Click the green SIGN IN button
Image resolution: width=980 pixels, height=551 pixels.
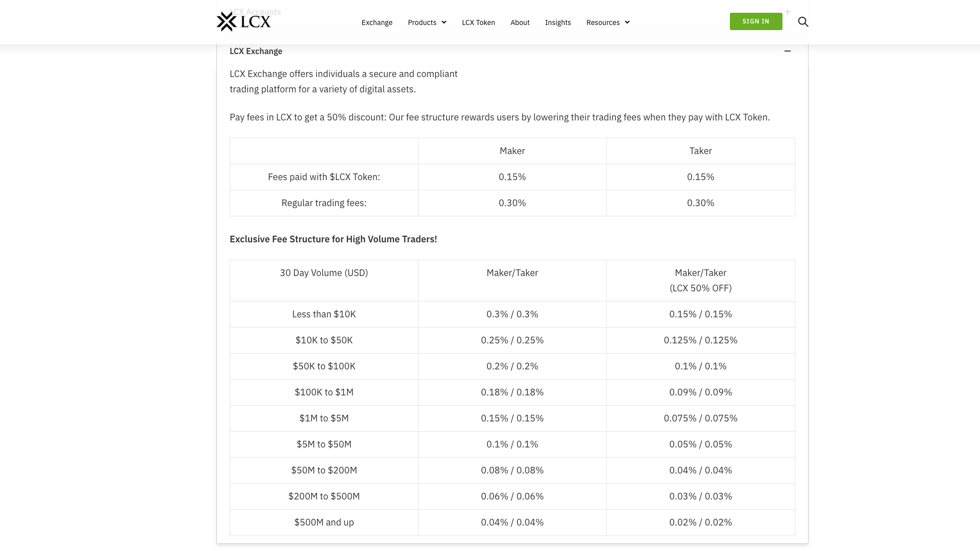pos(756,21)
